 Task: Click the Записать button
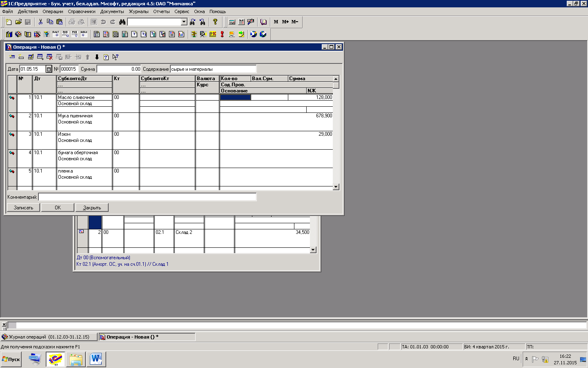tap(23, 208)
